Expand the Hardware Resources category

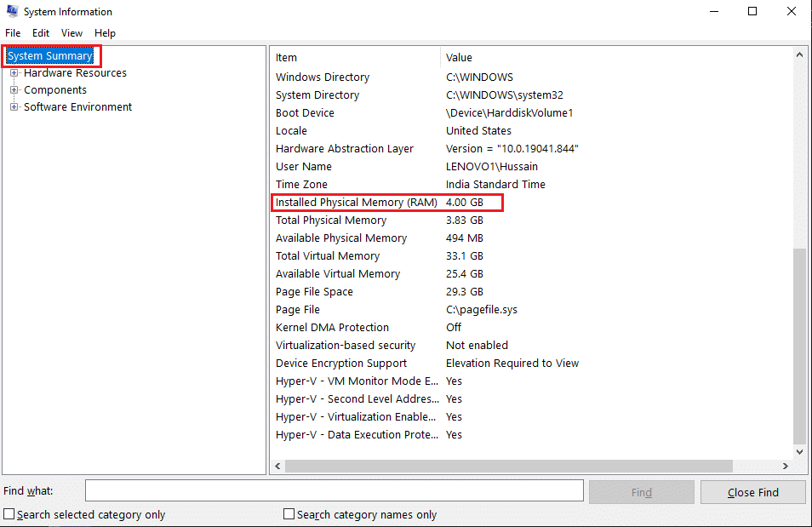[x=14, y=72]
